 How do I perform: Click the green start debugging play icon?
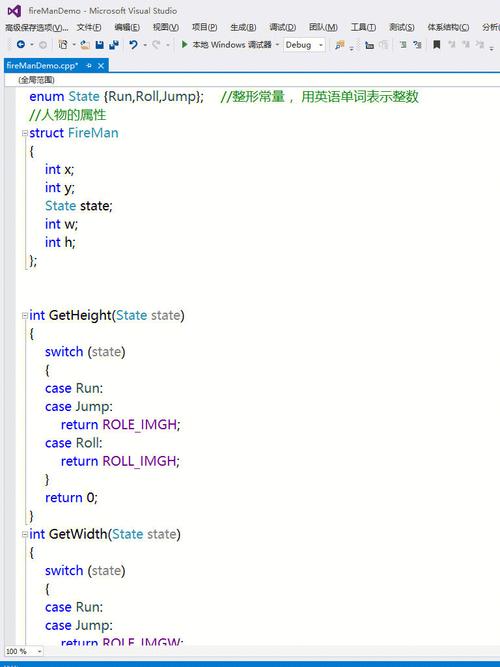pos(184,44)
